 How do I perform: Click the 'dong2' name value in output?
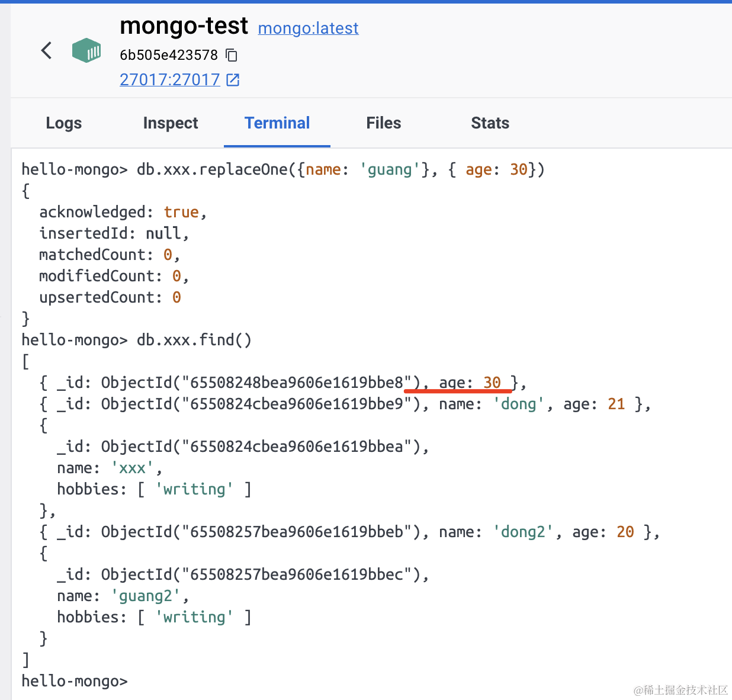[523, 532]
